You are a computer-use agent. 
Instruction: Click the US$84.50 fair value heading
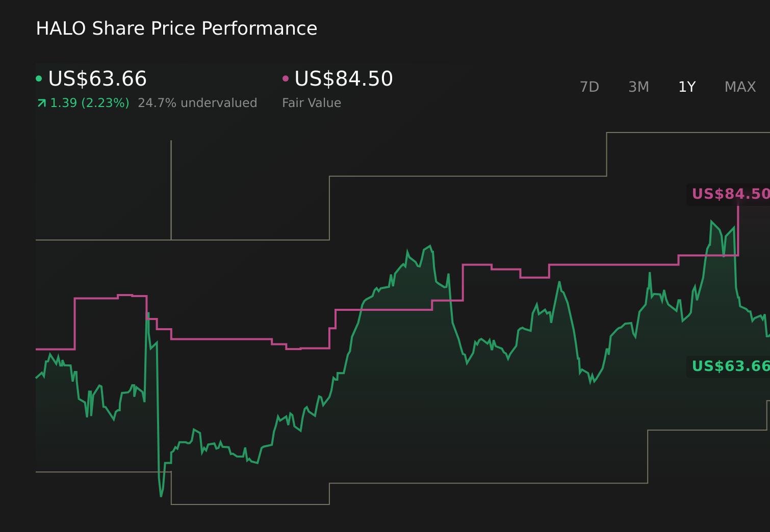pos(344,79)
